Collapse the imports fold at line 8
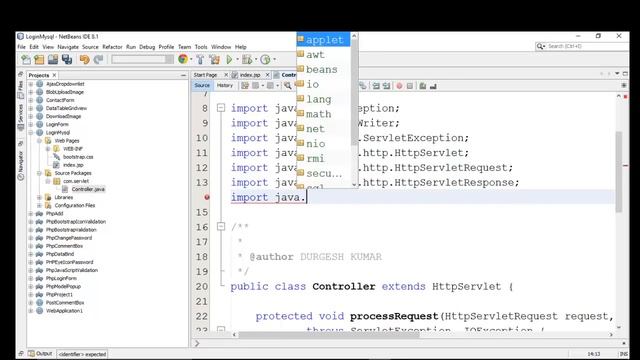 (x=221, y=108)
